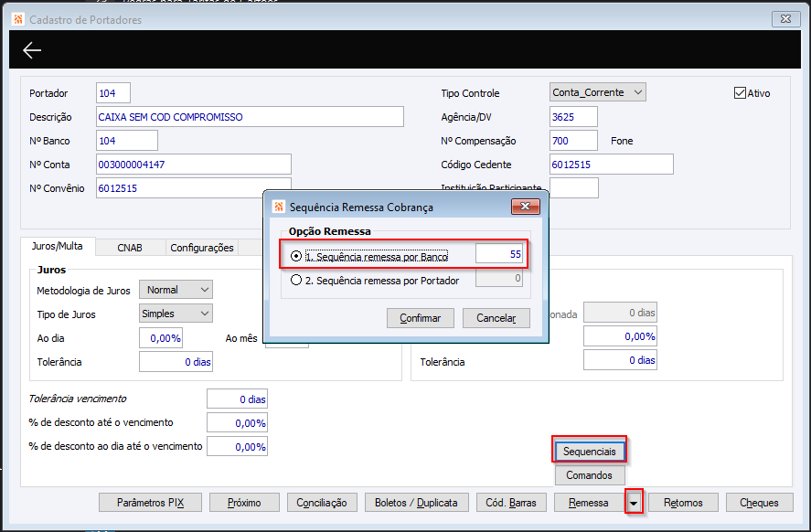The height and width of the screenshot is (532, 811).
Task: Click the Juros Tolerância days field
Action: (176, 362)
